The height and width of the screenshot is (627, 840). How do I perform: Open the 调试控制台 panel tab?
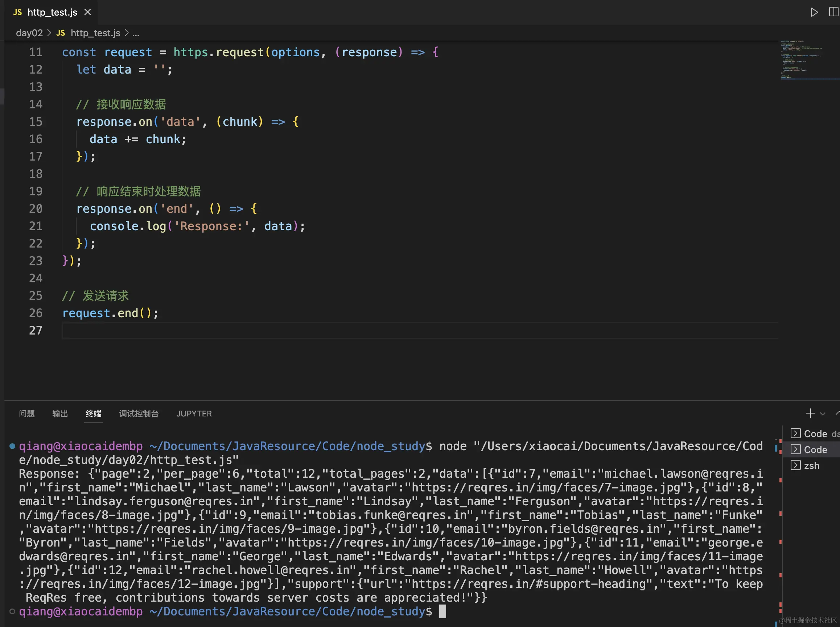139,413
